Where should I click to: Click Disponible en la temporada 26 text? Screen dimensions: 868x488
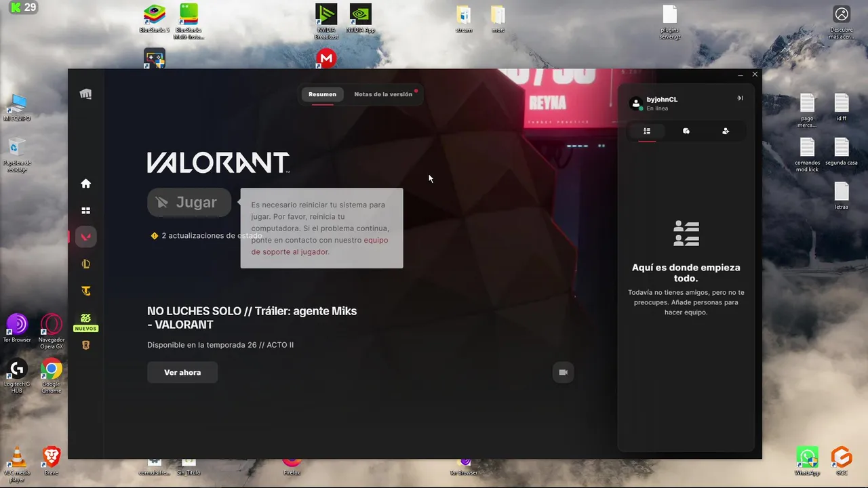(220, 345)
